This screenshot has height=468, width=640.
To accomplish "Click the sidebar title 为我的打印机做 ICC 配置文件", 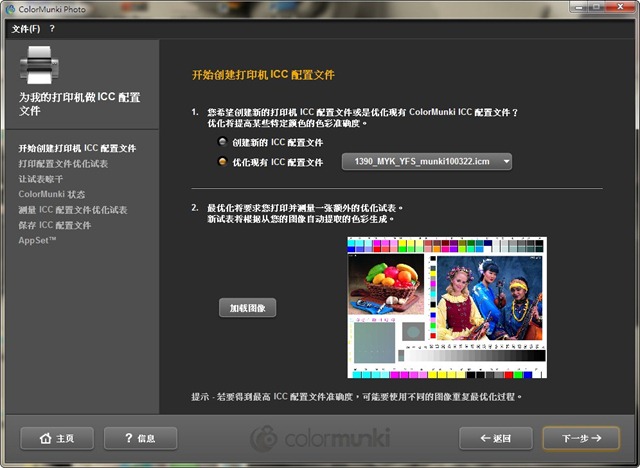I will 80,103.
